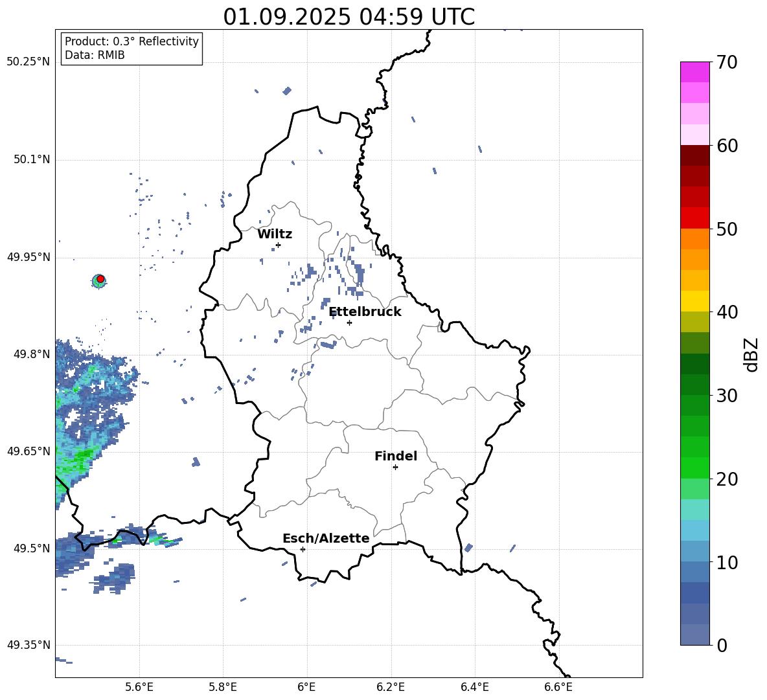Click the yellow colorbar segment above 40
This screenshot has width=767, height=700.
pos(694,301)
